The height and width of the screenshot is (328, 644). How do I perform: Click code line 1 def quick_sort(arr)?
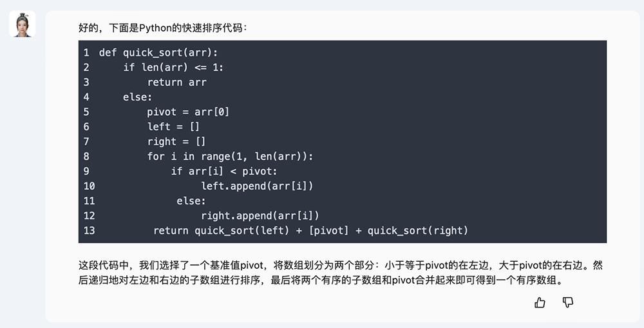158,53
